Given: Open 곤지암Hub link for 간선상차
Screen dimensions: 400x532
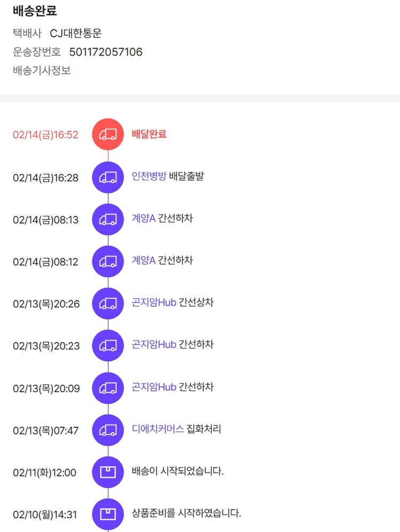Looking at the screenshot, I should (x=154, y=303).
